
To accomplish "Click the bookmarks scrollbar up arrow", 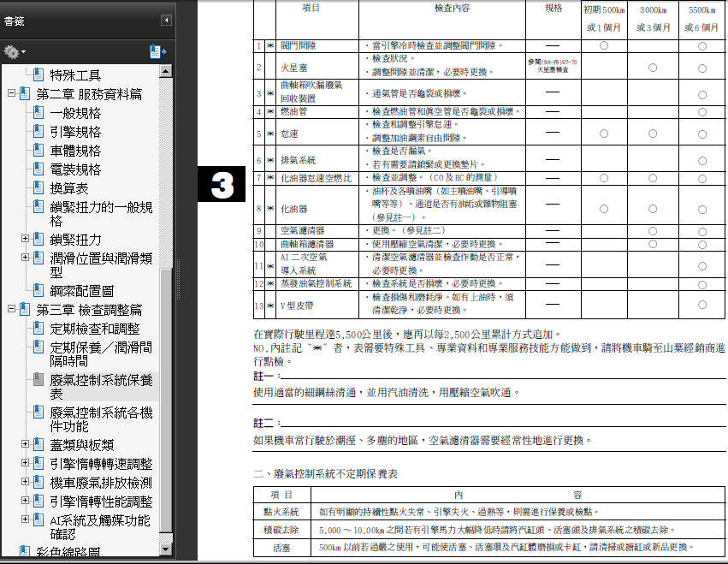I will (x=166, y=71).
